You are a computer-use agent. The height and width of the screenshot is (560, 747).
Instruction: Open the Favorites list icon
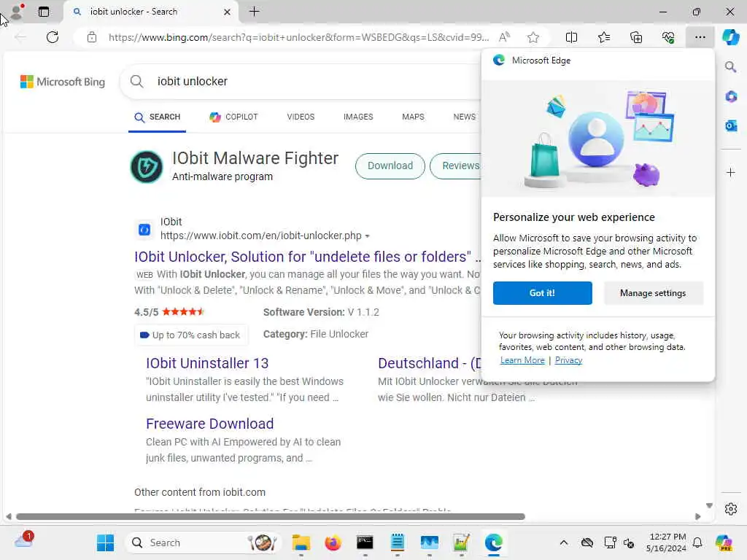[x=603, y=37]
